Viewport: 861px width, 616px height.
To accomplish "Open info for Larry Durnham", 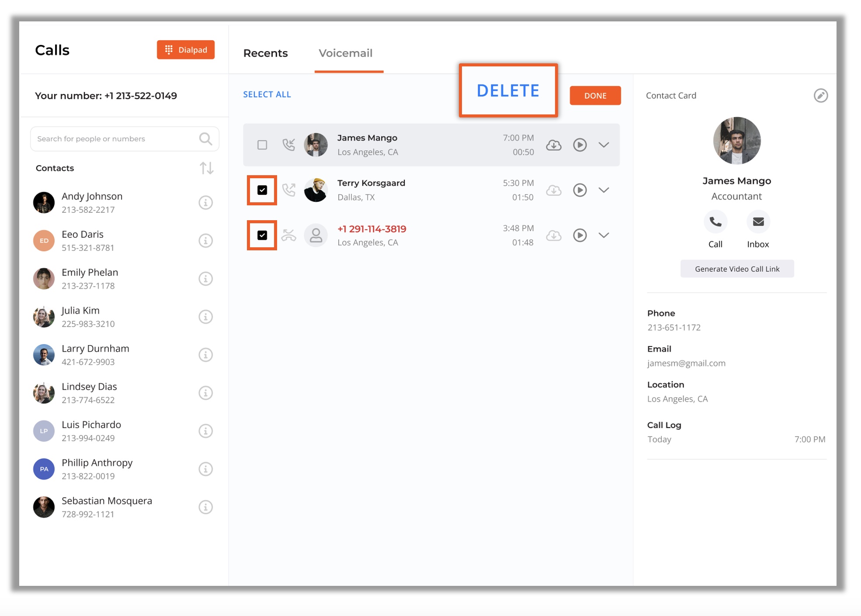I will pyautogui.click(x=205, y=355).
